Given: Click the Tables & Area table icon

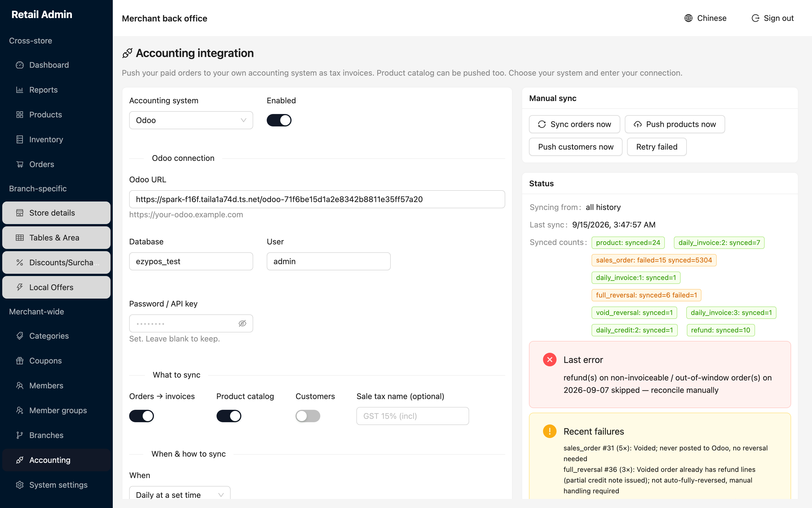Looking at the screenshot, I should pyautogui.click(x=20, y=238).
